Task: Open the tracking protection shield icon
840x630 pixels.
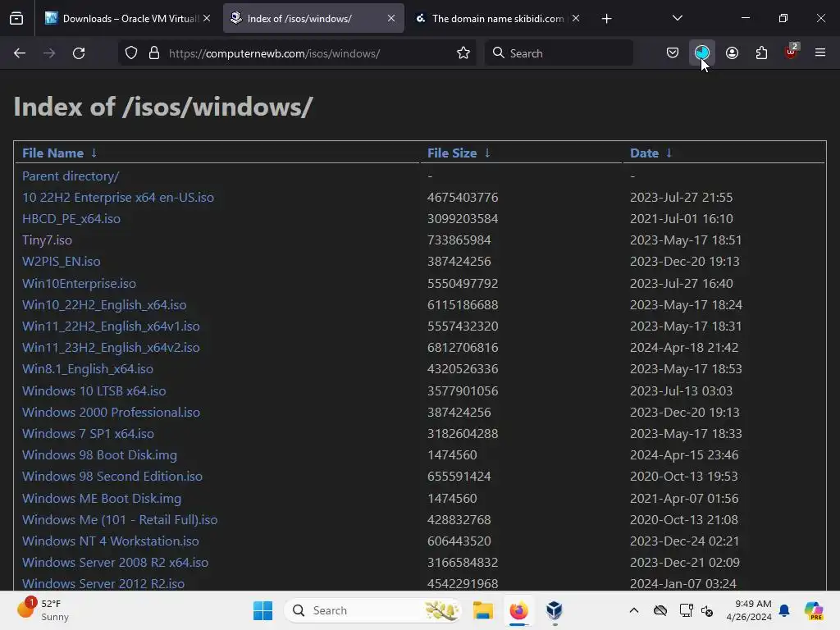Action: 131,53
